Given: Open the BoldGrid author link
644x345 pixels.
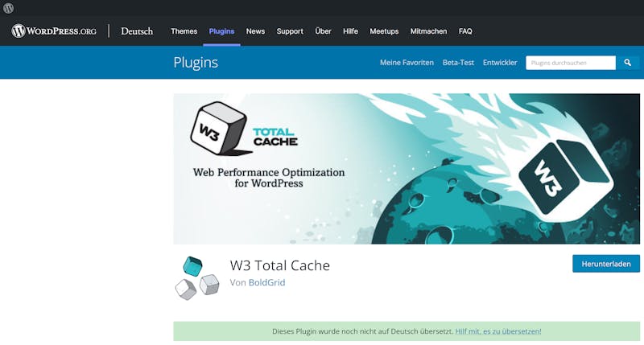Looking at the screenshot, I should [267, 282].
